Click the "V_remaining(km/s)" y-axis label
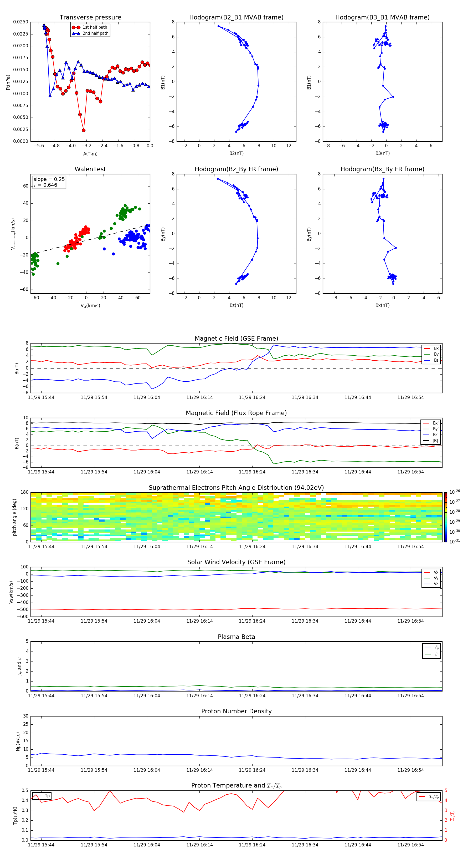 13,234
